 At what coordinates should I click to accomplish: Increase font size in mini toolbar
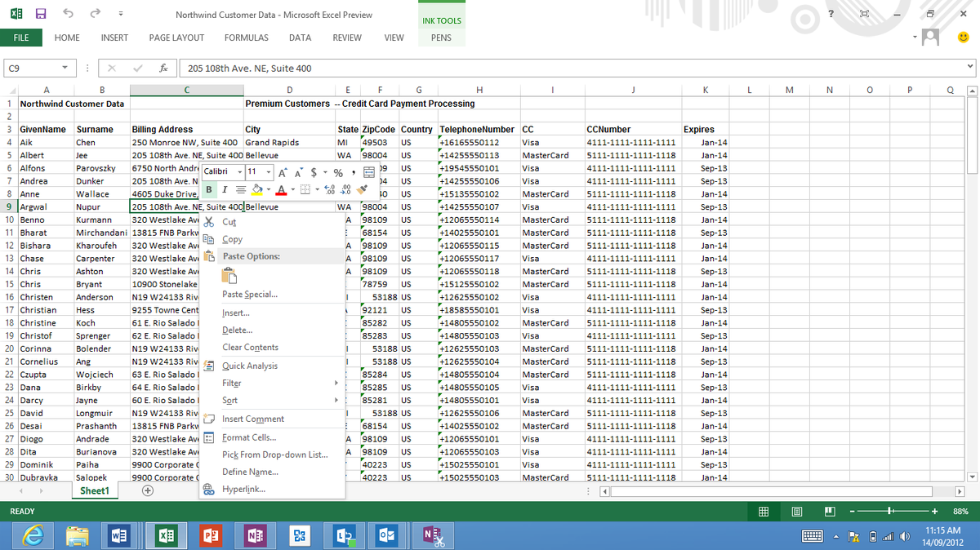[x=283, y=171]
